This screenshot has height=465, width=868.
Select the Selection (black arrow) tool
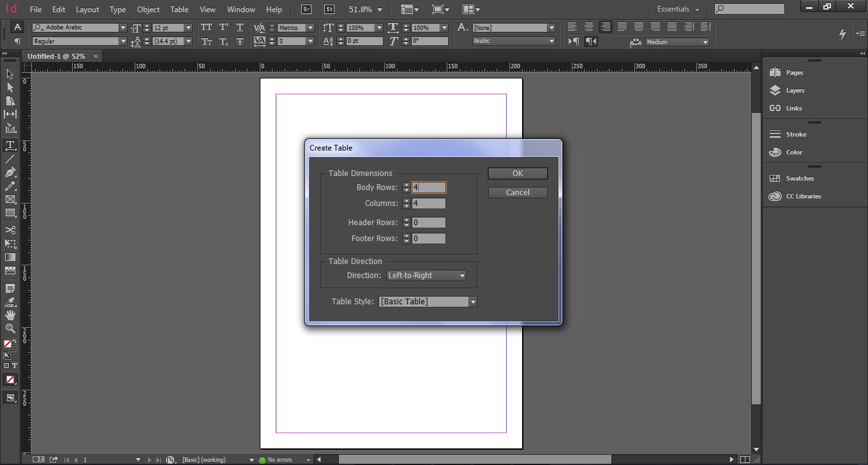10,74
